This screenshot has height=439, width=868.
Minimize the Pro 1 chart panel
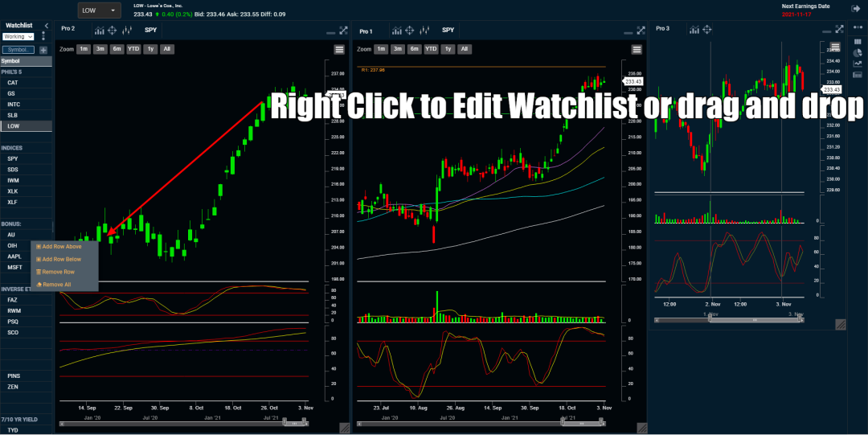pyautogui.click(x=628, y=33)
